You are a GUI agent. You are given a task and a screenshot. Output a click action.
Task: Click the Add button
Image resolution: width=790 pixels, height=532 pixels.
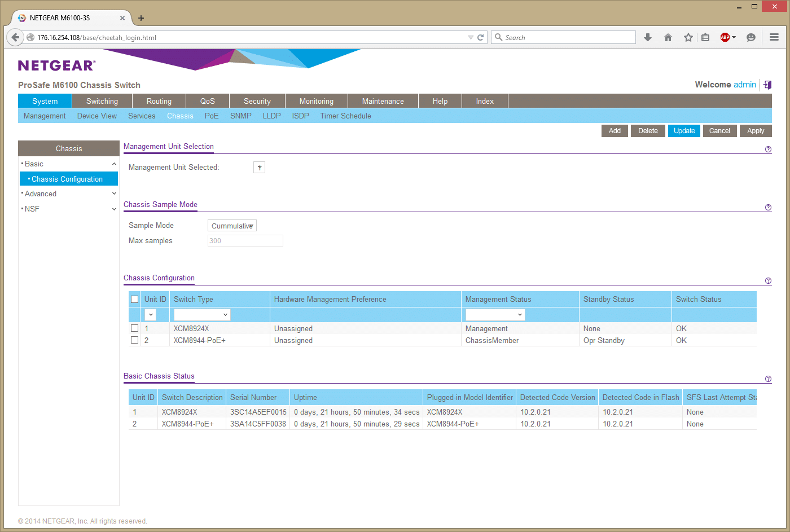click(x=615, y=131)
